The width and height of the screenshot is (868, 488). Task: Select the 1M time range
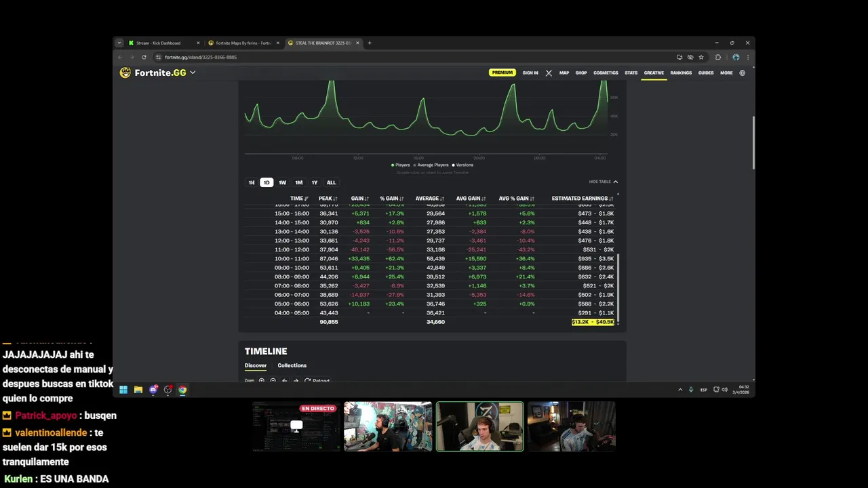click(298, 182)
